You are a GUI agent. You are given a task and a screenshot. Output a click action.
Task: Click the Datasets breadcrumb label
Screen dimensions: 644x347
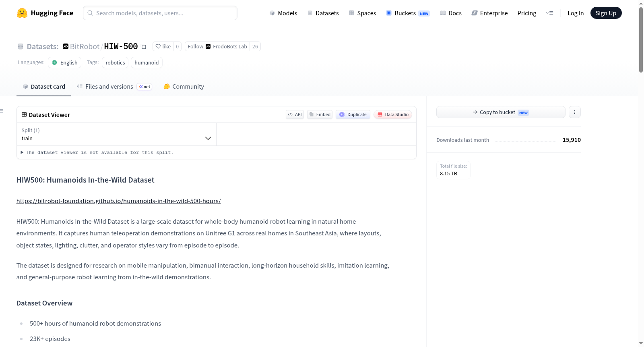pyautogui.click(x=43, y=46)
